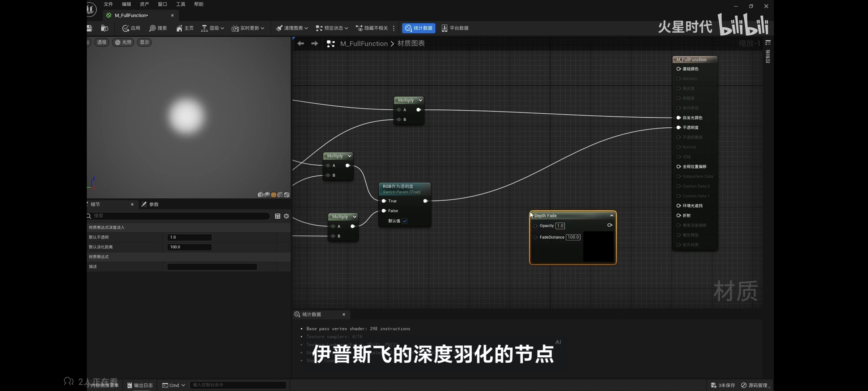Open 平台数据 platform stats
Screen dimensions: 868x391
tap(455, 28)
